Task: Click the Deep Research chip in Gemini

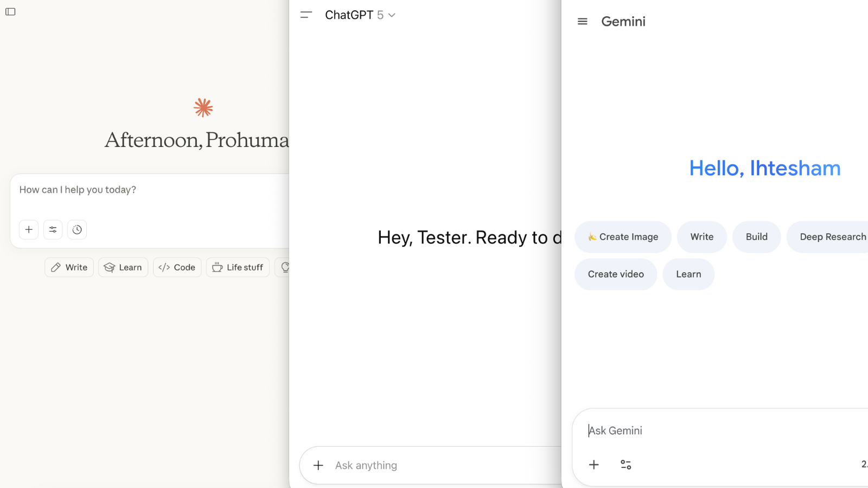Action: point(828,237)
